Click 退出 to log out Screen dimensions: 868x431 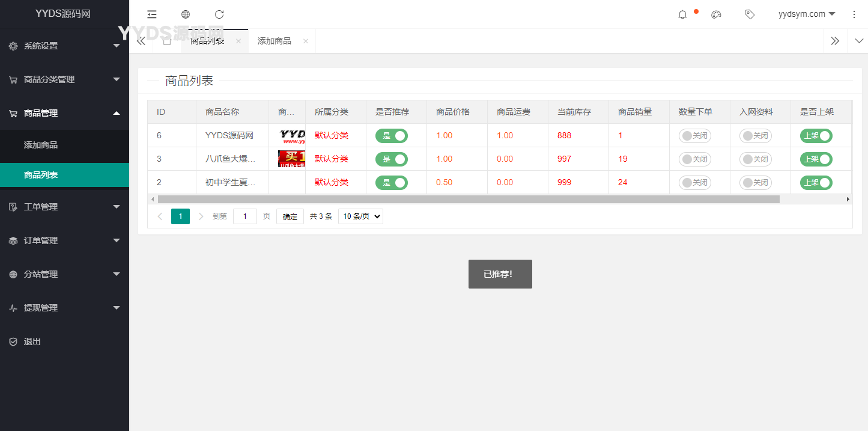click(x=32, y=341)
